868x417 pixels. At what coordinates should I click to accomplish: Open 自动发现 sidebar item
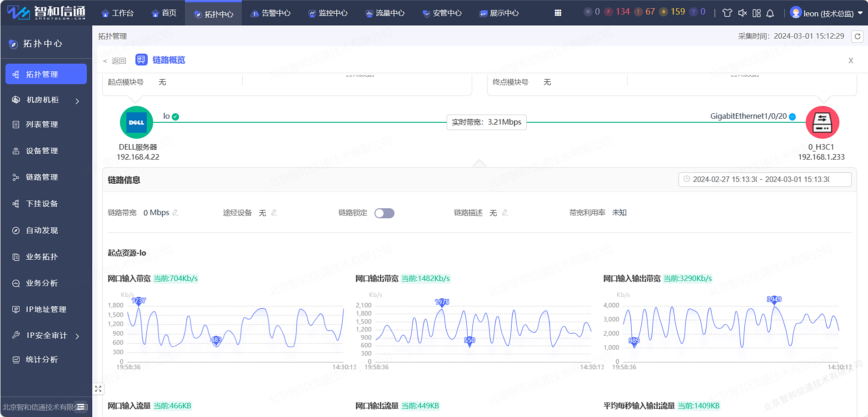(x=46, y=230)
